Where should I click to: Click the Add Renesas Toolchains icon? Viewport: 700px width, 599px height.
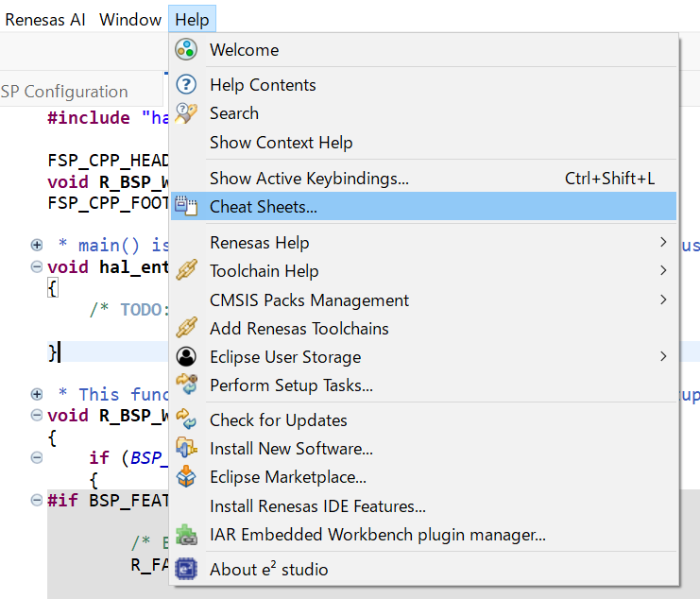[x=186, y=328]
